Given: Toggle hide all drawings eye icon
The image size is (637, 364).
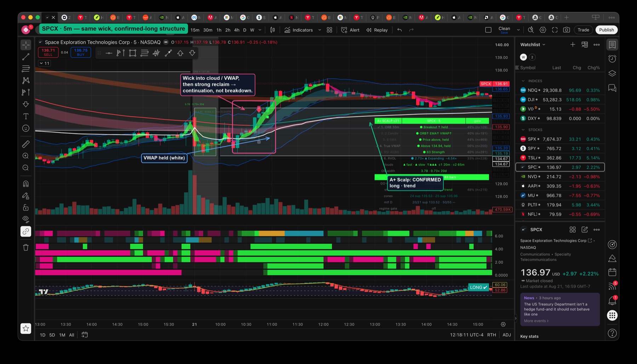Looking at the screenshot, I should [x=26, y=219].
